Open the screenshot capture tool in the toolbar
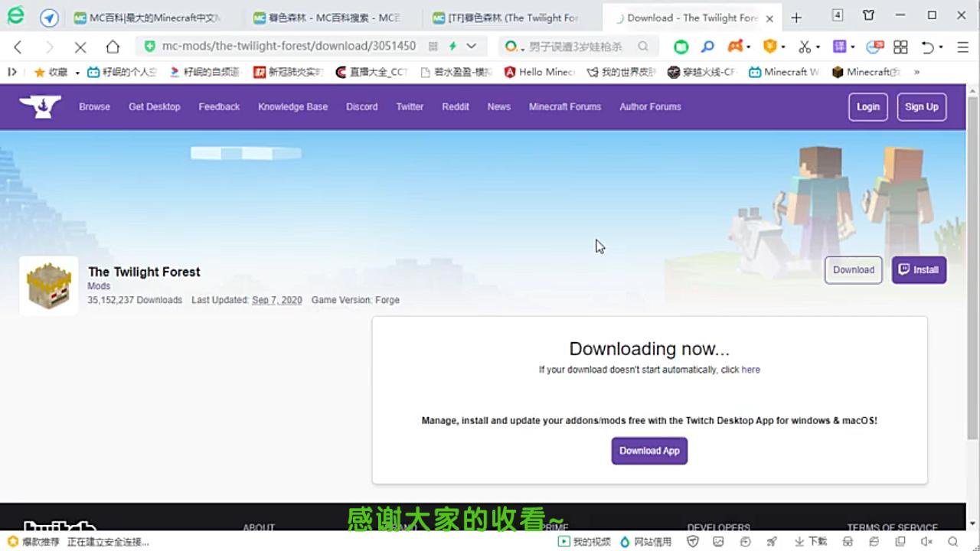980x551 pixels. click(805, 47)
